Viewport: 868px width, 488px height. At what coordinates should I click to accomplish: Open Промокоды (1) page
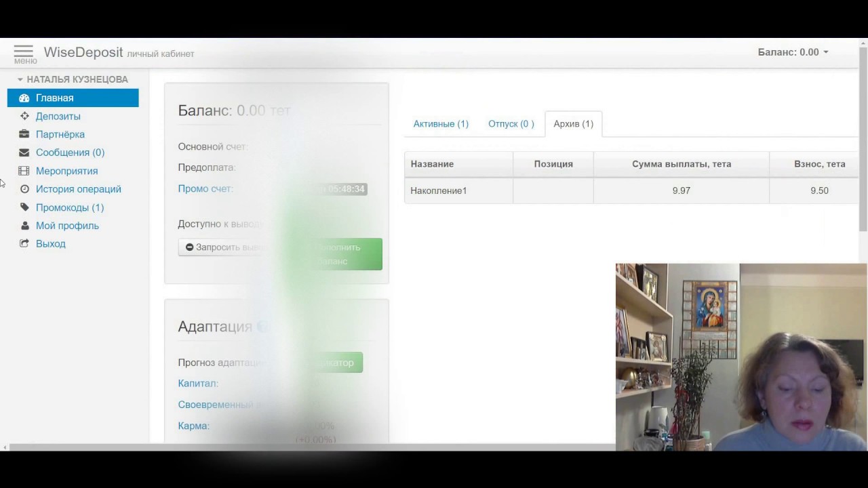[70, 207]
